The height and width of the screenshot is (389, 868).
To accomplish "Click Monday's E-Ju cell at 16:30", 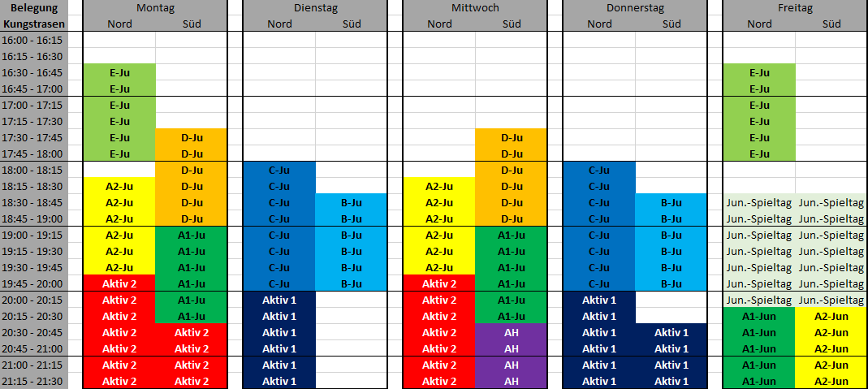I will click(x=119, y=72).
